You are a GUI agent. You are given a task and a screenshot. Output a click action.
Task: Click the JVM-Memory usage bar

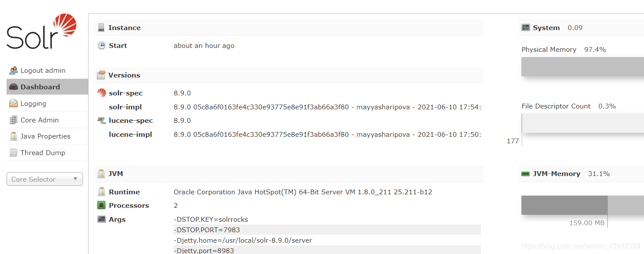pyautogui.click(x=582, y=205)
